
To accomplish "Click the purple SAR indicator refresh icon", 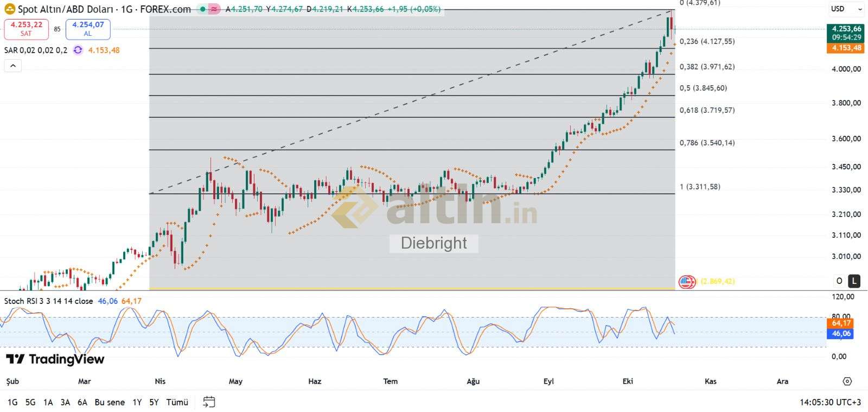I will 78,50.
